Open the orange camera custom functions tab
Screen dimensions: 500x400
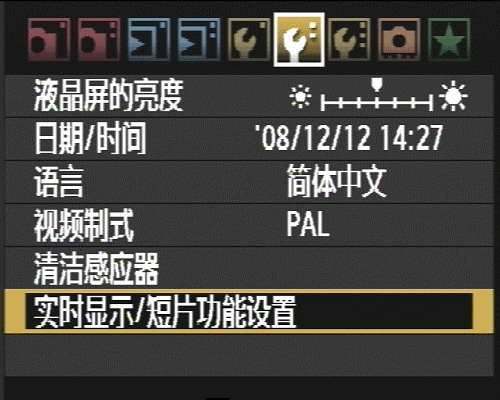[x=399, y=40]
